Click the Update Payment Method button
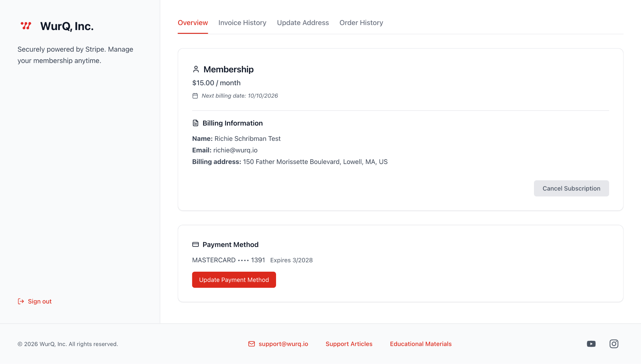 click(x=234, y=280)
